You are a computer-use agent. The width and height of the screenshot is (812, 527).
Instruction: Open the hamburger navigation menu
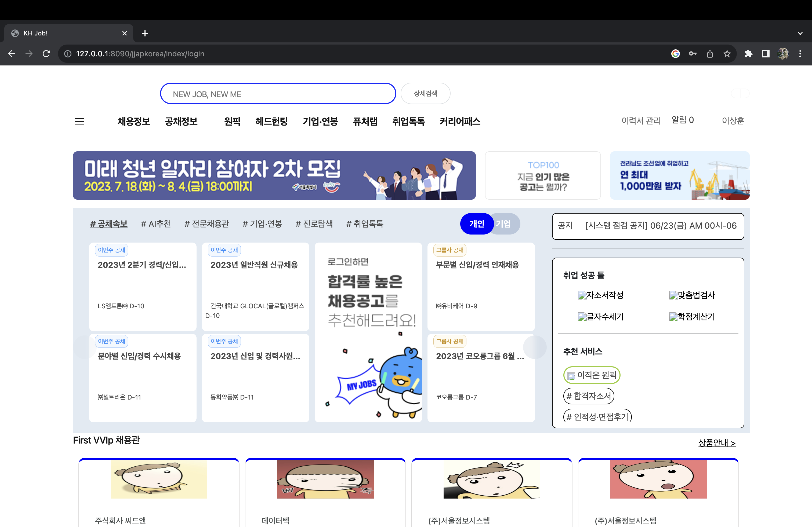click(x=79, y=122)
